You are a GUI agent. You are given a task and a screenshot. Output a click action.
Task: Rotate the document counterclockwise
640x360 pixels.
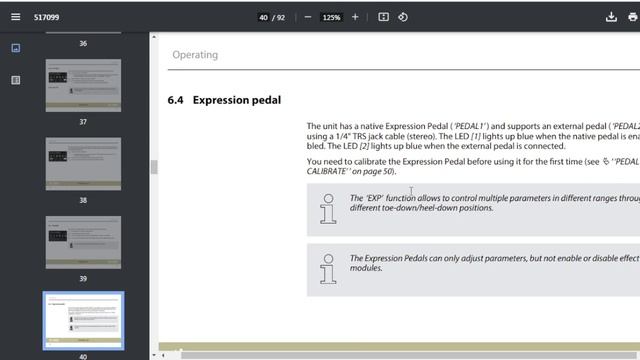[x=403, y=17]
